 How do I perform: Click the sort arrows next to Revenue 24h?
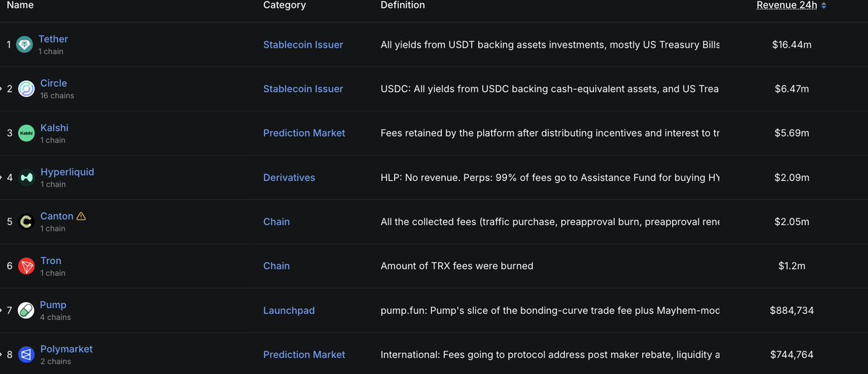[x=823, y=5]
